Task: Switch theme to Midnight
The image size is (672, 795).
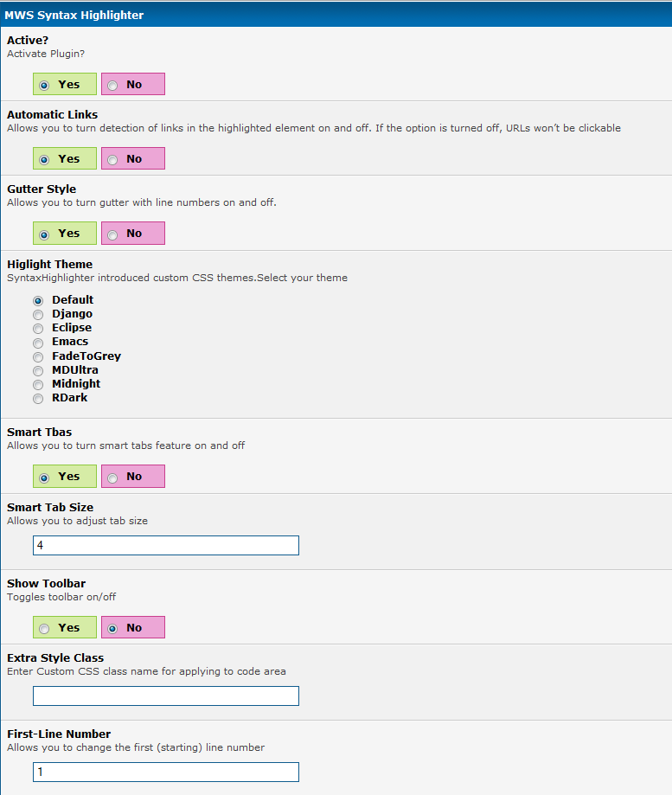Action: point(38,384)
